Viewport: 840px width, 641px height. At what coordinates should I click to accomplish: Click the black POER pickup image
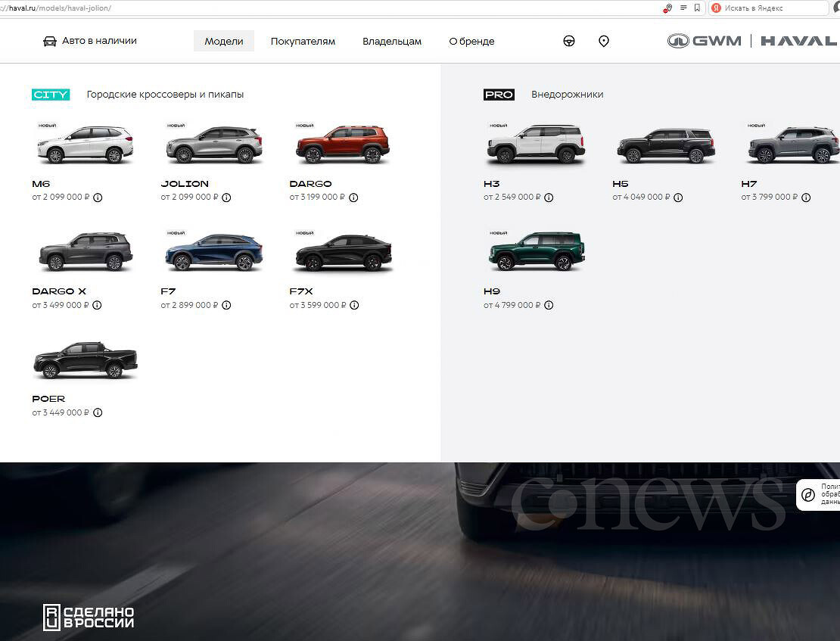(x=86, y=360)
